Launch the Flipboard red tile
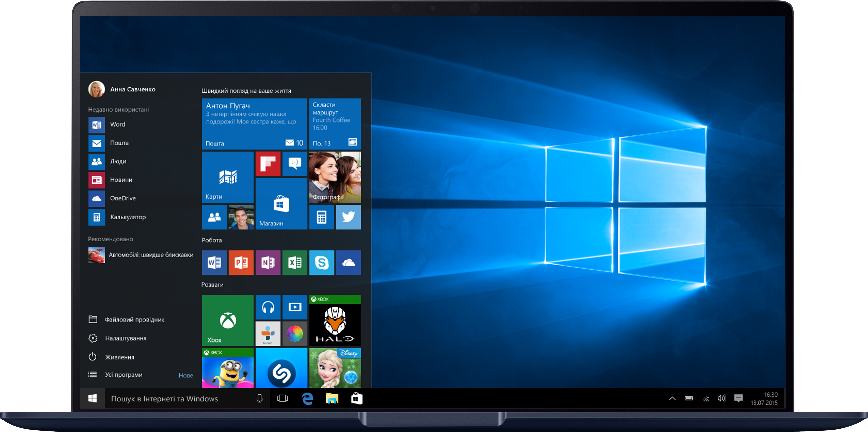 268,164
